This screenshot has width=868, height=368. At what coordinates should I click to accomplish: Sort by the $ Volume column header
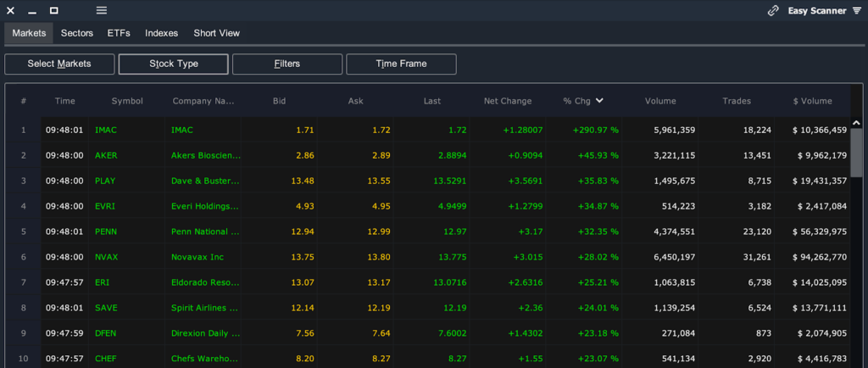(x=812, y=101)
